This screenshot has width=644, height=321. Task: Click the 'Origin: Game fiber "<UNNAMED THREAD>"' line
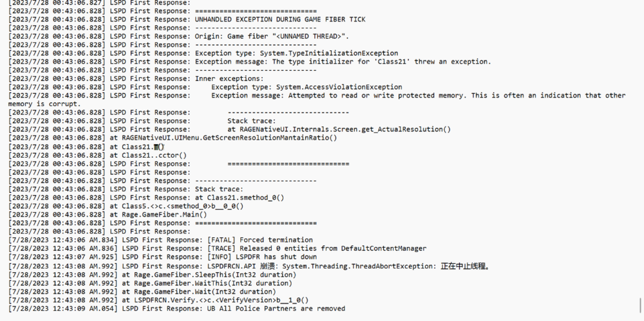271,37
